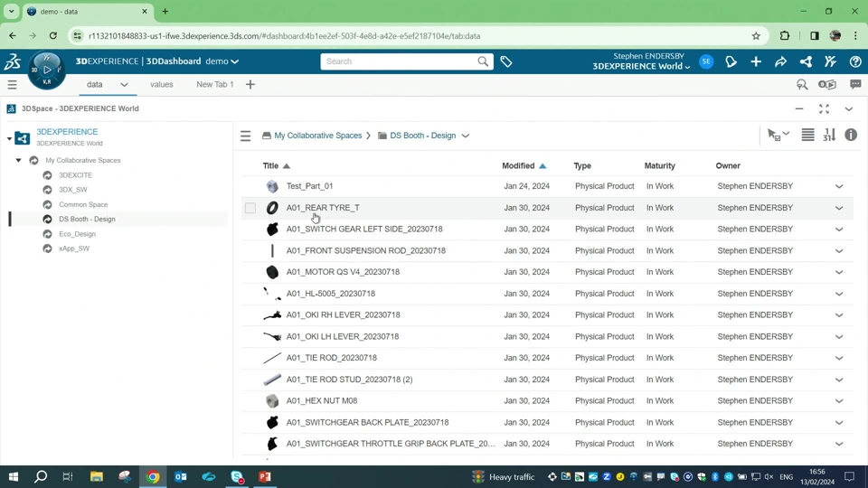
Task: Switch to New Tab 1
Action: click(x=215, y=85)
